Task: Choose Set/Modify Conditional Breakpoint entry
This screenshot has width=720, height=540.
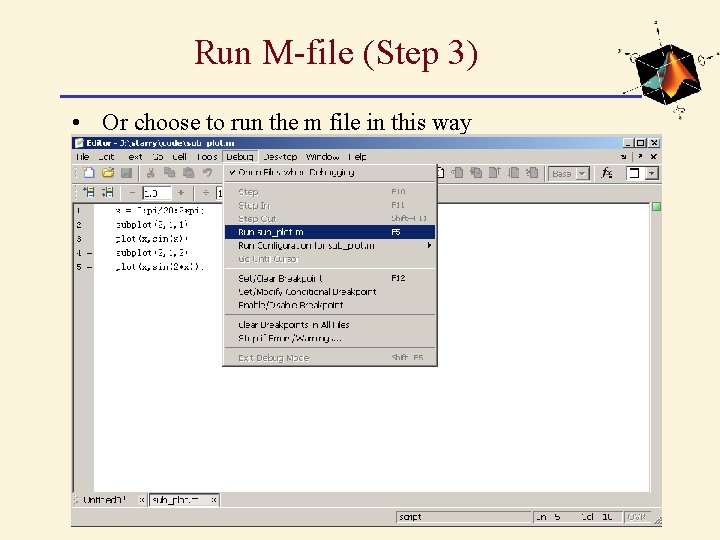Action: [x=330, y=292]
